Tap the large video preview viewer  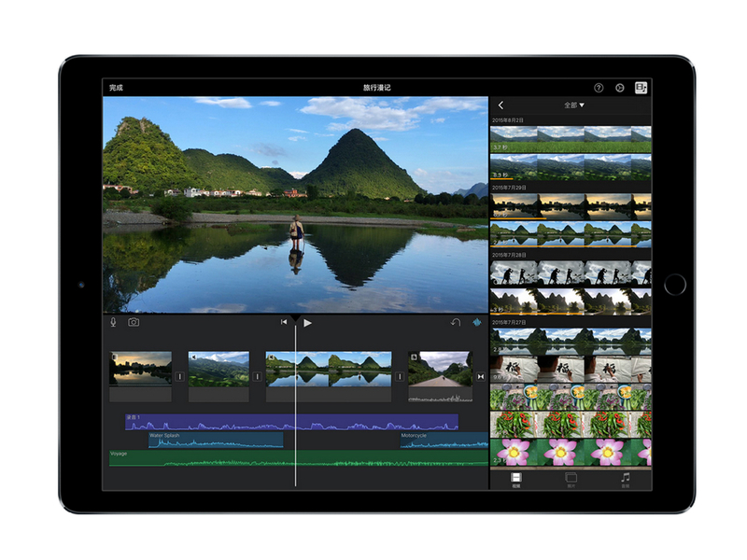tap(295, 204)
